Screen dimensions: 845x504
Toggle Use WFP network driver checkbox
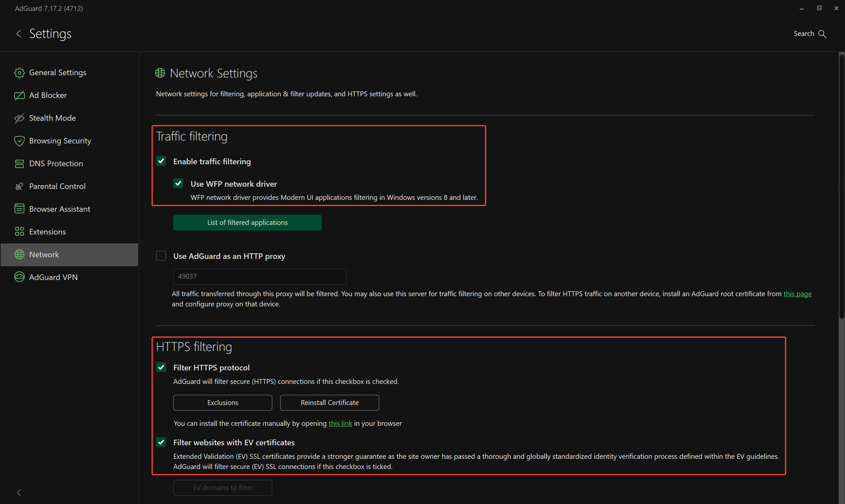178,184
